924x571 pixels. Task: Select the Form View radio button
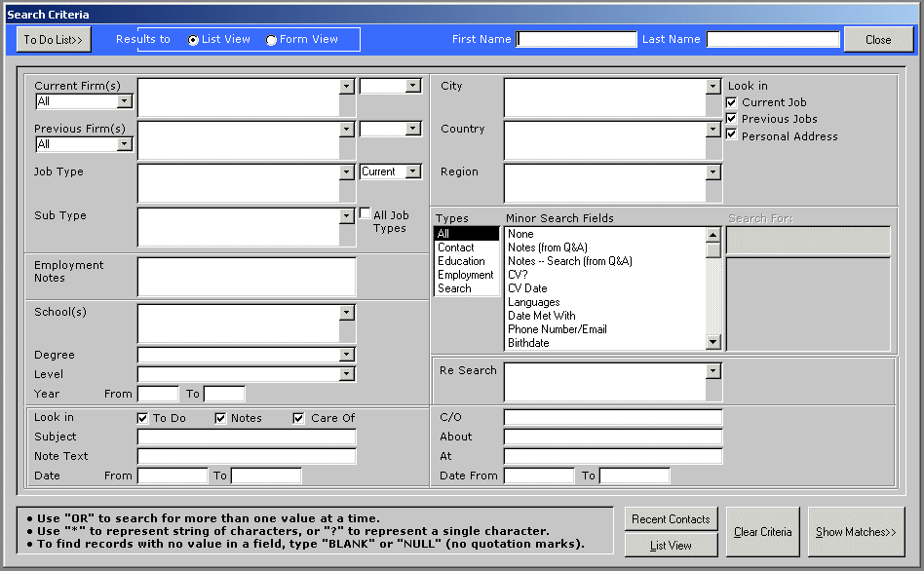point(271,40)
